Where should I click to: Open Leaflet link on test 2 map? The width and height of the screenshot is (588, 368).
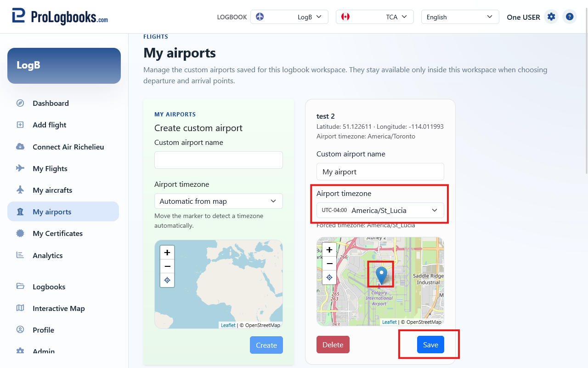click(390, 322)
